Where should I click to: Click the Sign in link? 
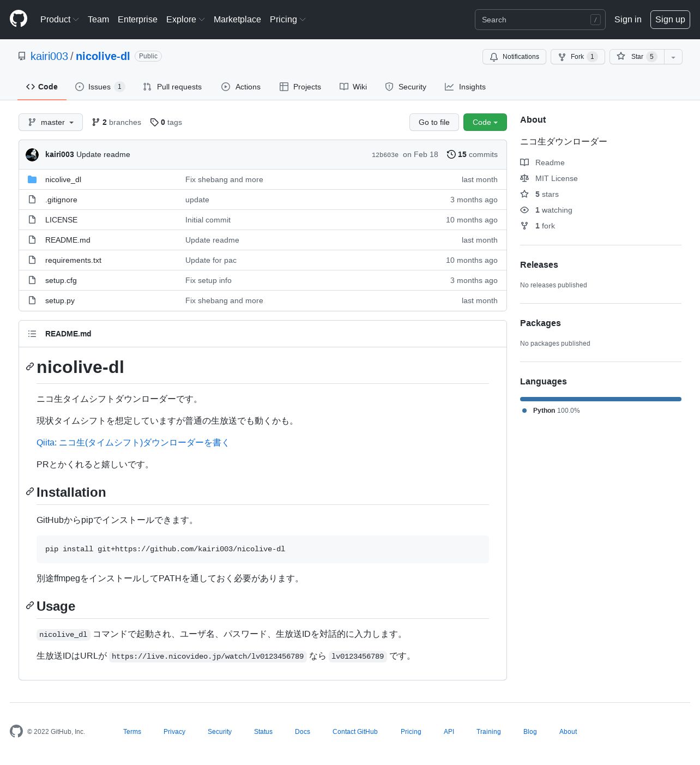(x=628, y=20)
